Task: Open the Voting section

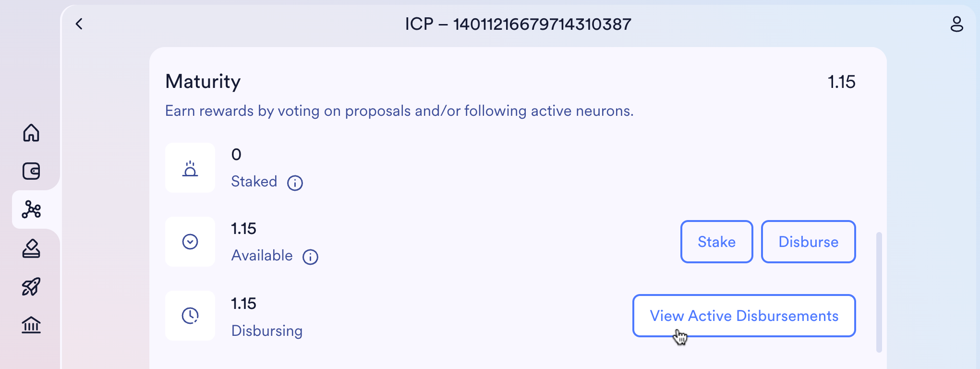Action: tap(31, 248)
